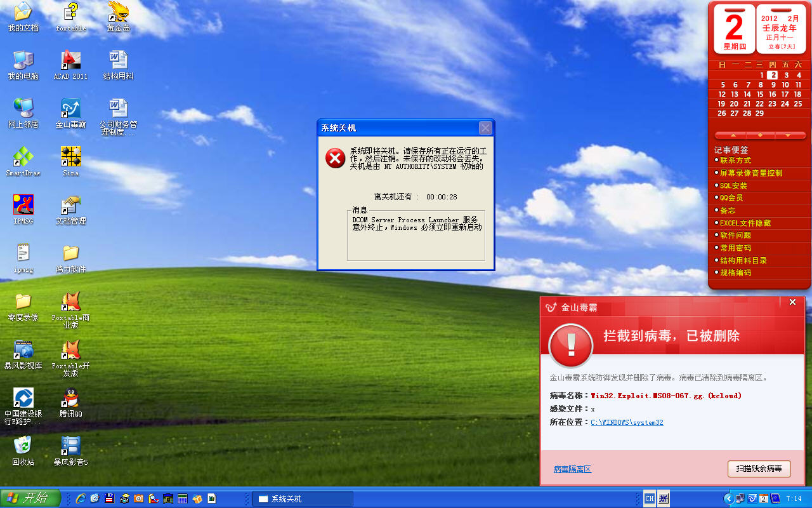
Task: Select date 2 highlighted in calendar
Action: pyautogui.click(x=773, y=75)
